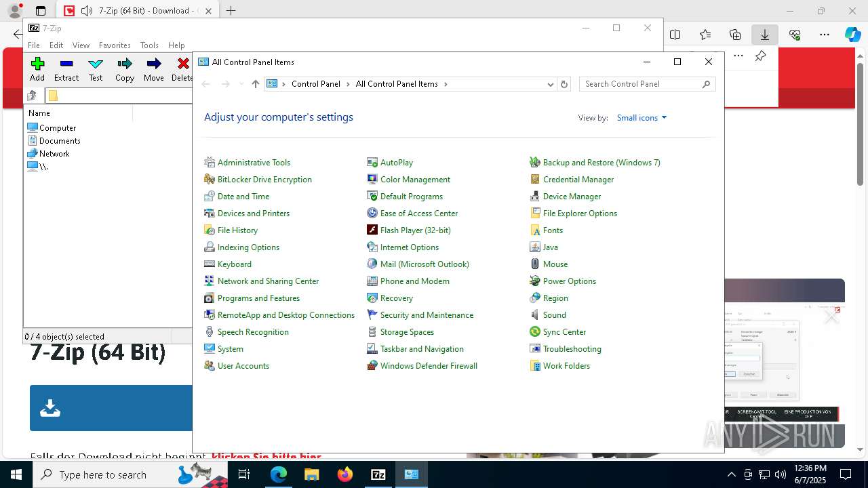Click the Network and Sharing Center icon
The width and height of the screenshot is (868, 488).
pyautogui.click(x=210, y=281)
